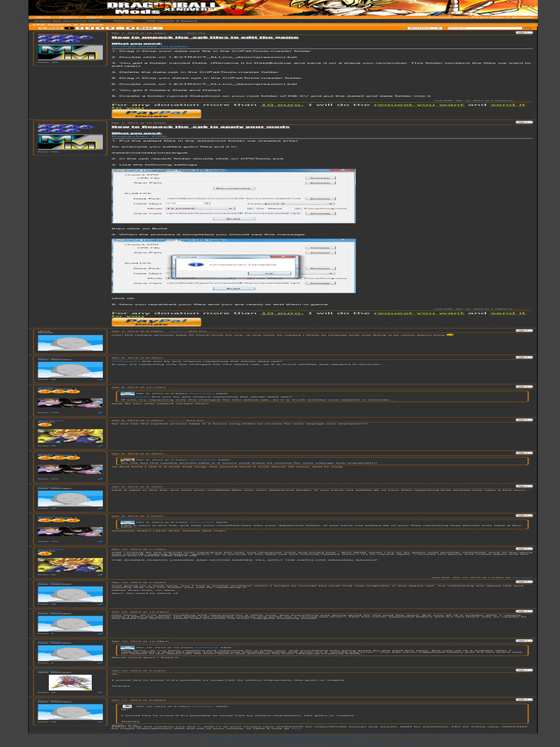This screenshot has width=560, height=747.
Task: Open the Search navigation menu item
Action: [x=95, y=18]
